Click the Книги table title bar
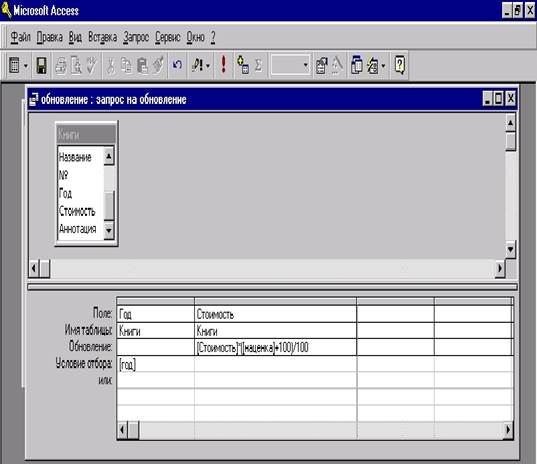The height and width of the screenshot is (464, 537). coord(86,135)
